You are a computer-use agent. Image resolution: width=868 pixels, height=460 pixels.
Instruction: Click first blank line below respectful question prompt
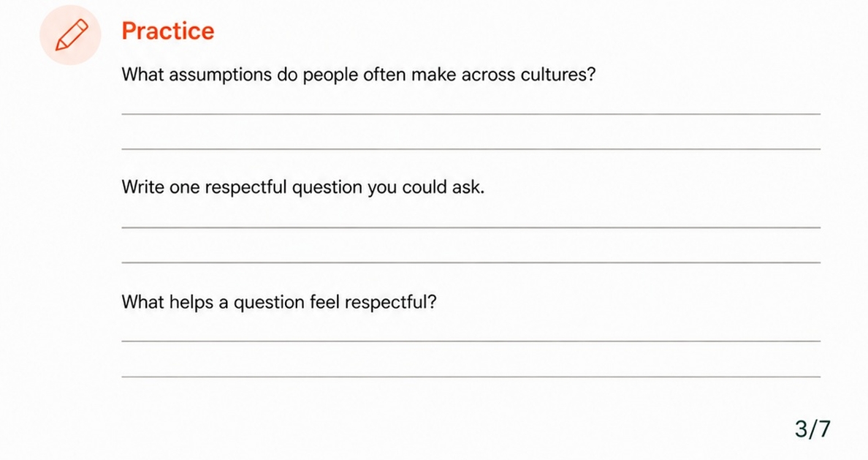point(471,227)
